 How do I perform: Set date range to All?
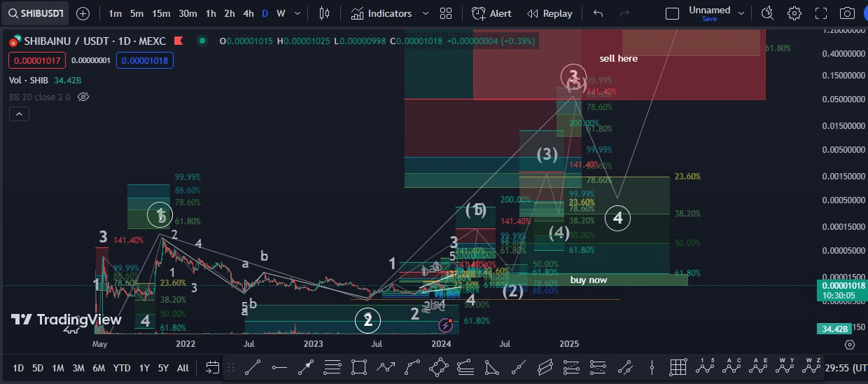point(183,367)
